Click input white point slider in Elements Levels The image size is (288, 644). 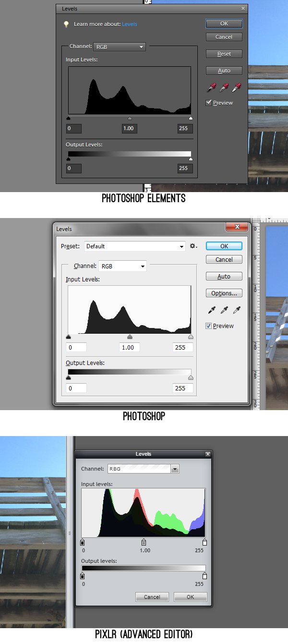click(x=191, y=118)
